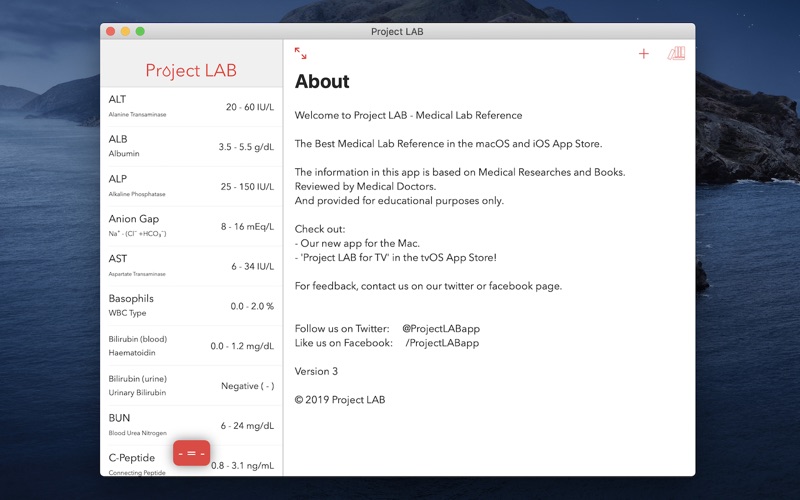This screenshot has width=800, height=500.
Task: Click the green fullscreen window button
Action: coord(140,32)
